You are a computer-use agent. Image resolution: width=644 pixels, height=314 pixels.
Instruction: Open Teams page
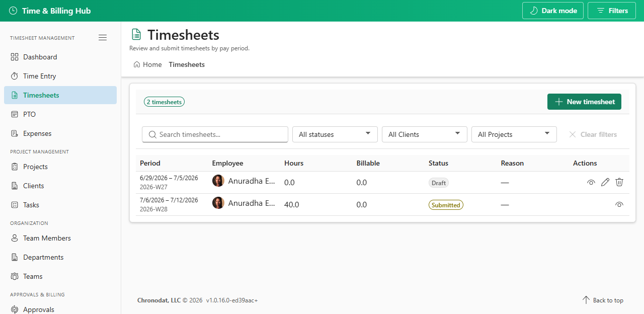(60, 276)
